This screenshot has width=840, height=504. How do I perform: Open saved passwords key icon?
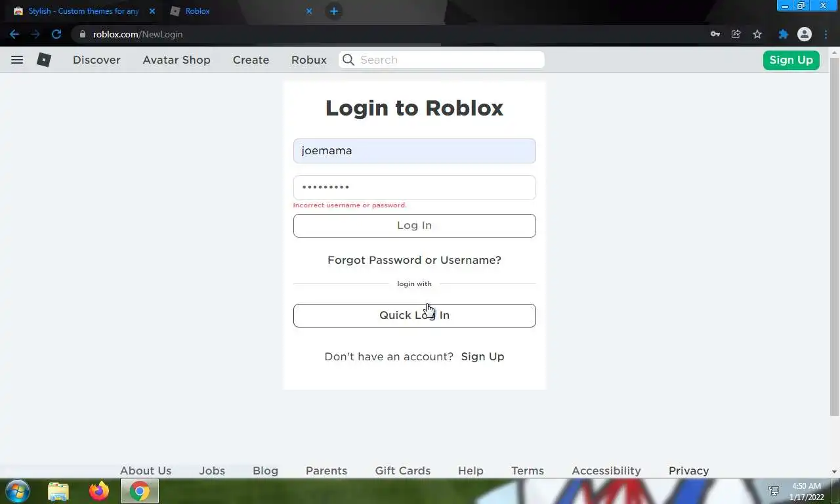(715, 34)
